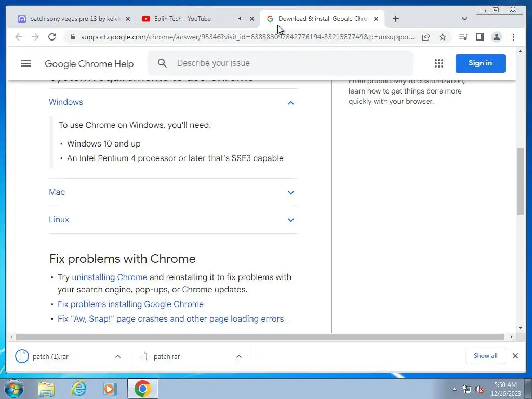532x399 pixels.
Task: Launch Internet Explorer from taskbar
Action: point(78,389)
